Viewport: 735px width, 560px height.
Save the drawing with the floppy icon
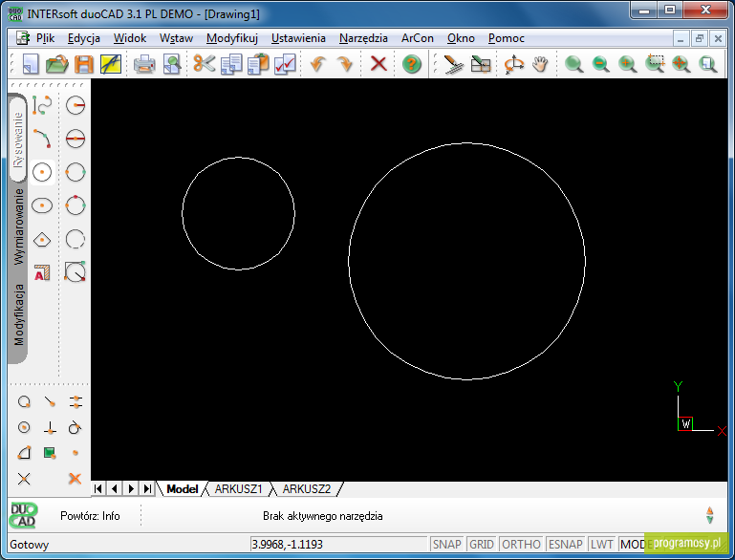point(84,64)
